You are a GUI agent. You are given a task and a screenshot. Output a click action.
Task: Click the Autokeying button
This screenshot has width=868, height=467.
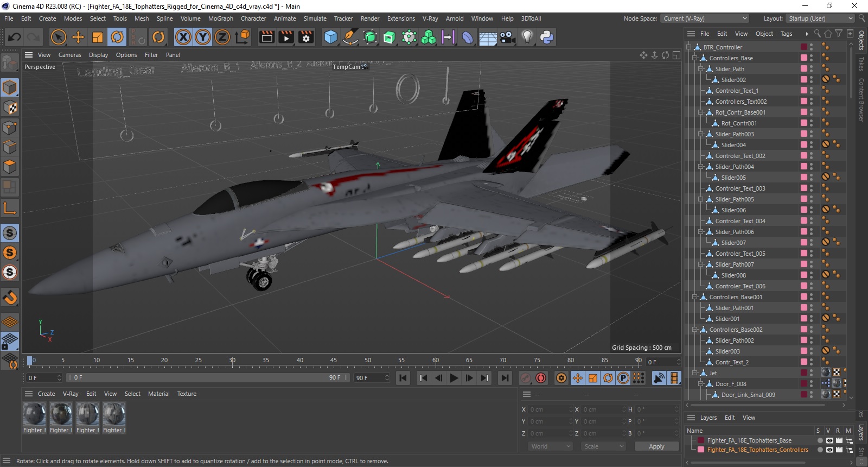pos(541,378)
